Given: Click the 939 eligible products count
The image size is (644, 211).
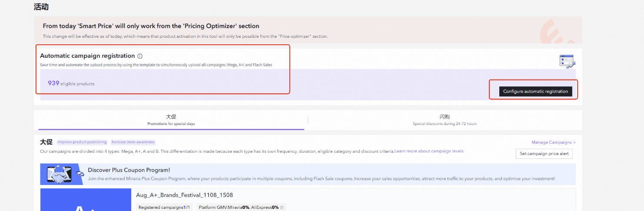Looking at the screenshot, I should pos(71,83).
